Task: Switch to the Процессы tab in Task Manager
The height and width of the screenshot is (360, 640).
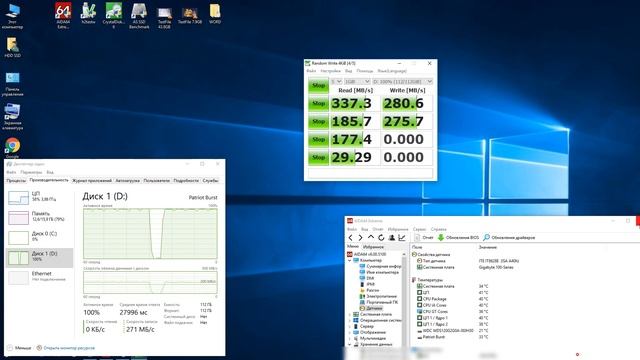Action: coord(16,180)
